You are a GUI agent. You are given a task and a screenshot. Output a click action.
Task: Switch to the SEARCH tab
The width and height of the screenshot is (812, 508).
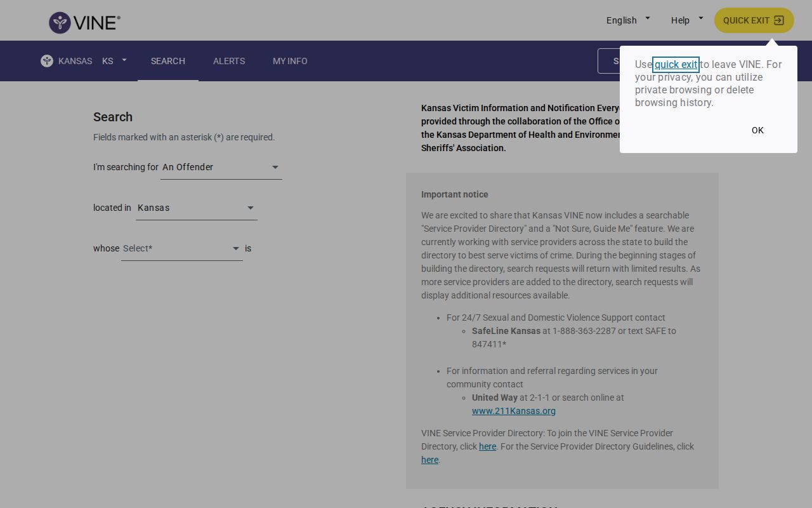click(x=168, y=61)
